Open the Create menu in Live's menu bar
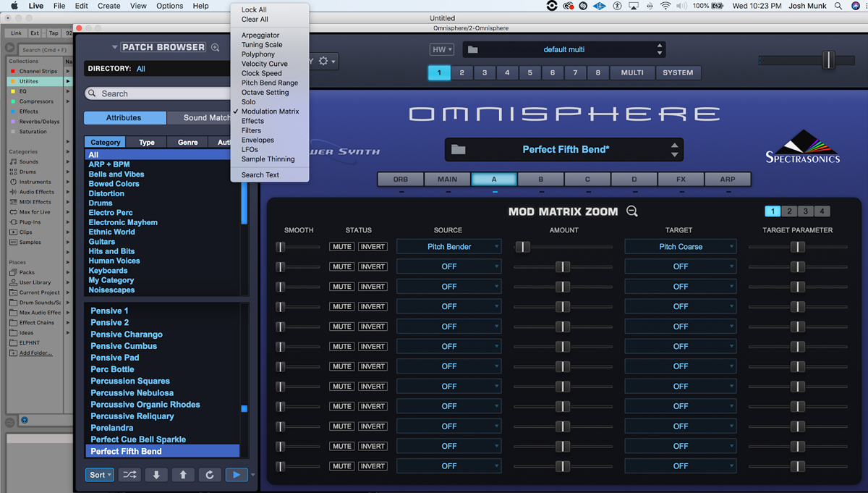The width and height of the screenshot is (868, 493). pos(109,6)
